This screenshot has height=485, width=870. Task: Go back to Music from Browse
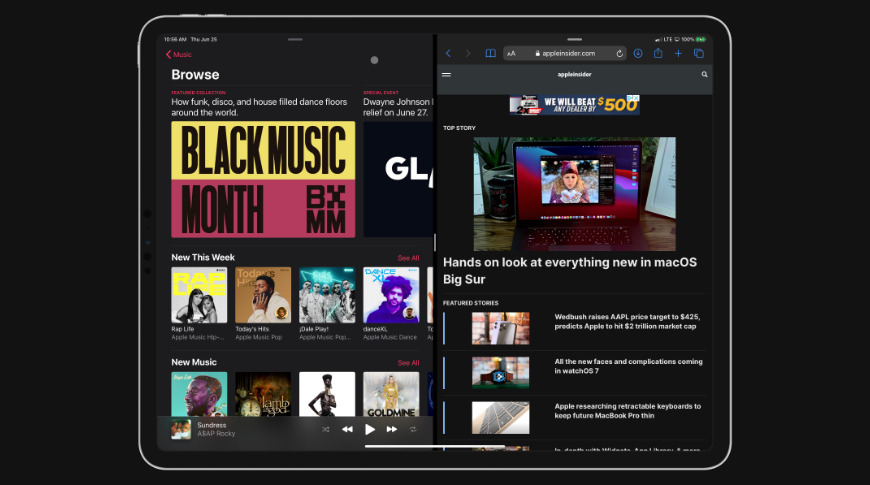pos(179,54)
